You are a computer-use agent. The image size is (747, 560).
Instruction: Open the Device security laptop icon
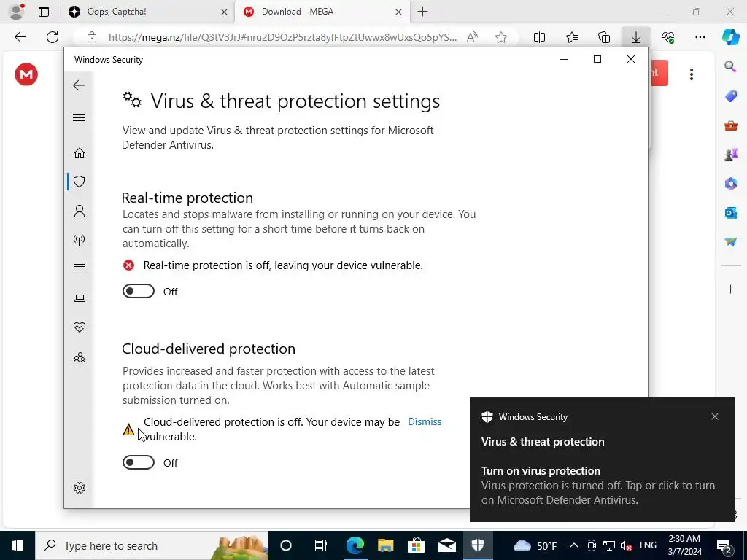coord(79,298)
